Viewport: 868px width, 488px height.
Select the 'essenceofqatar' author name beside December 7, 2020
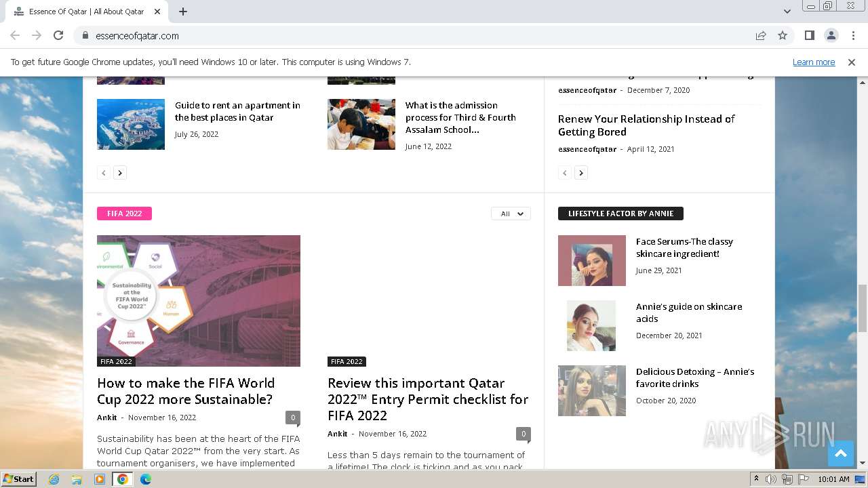click(x=587, y=90)
